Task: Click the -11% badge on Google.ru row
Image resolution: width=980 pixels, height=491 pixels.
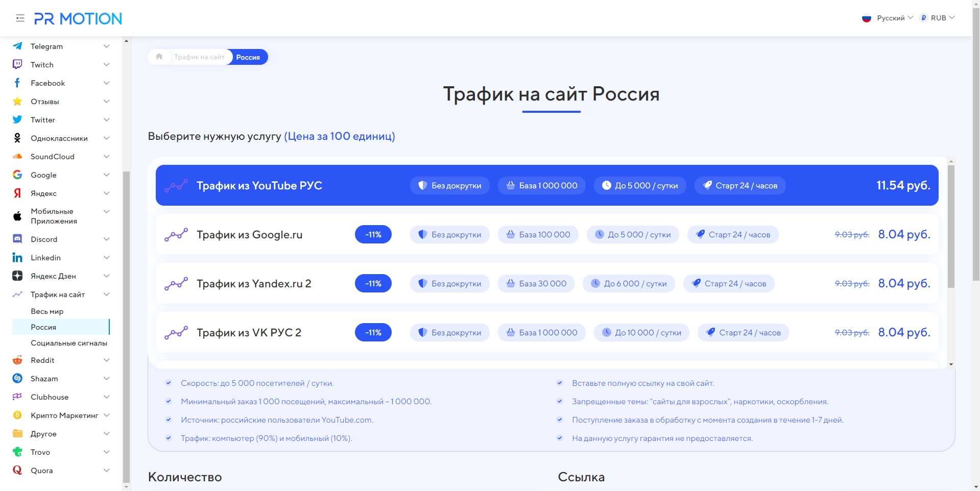Action: pyautogui.click(x=373, y=234)
